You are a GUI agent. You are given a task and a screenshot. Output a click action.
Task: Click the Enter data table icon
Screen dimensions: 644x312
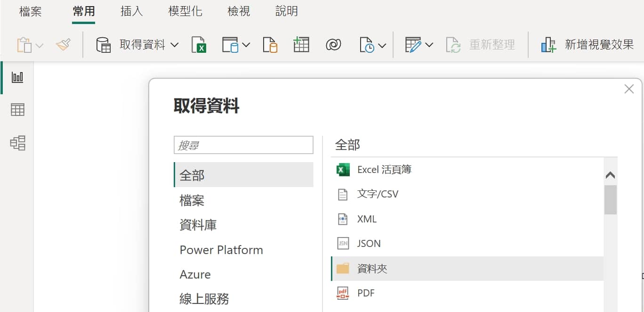(x=301, y=45)
